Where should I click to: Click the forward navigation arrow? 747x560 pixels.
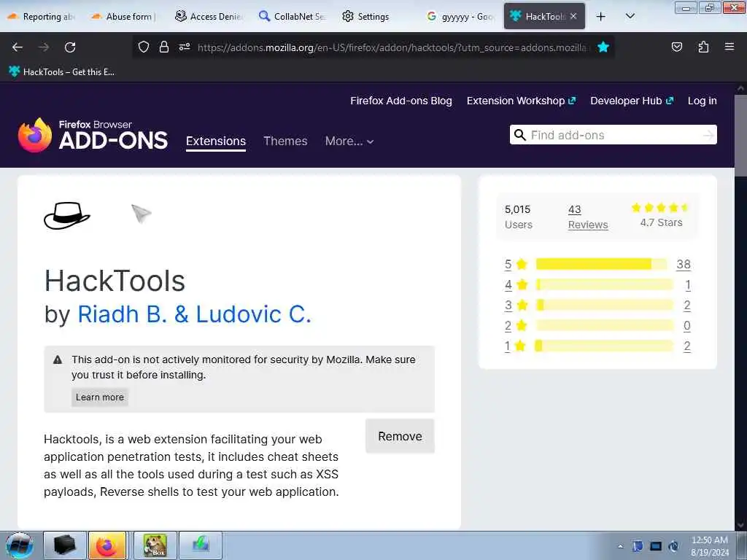(x=44, y=47)
